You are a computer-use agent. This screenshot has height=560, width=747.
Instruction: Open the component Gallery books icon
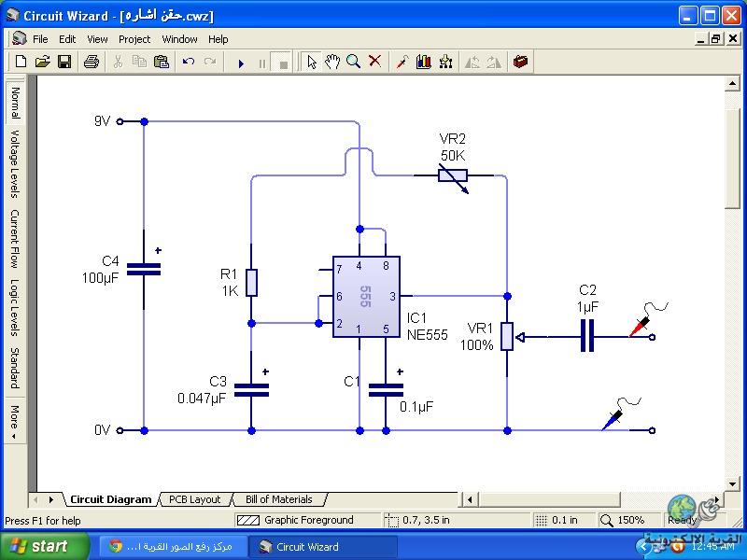pyautogui.click(x=424, y=62)
